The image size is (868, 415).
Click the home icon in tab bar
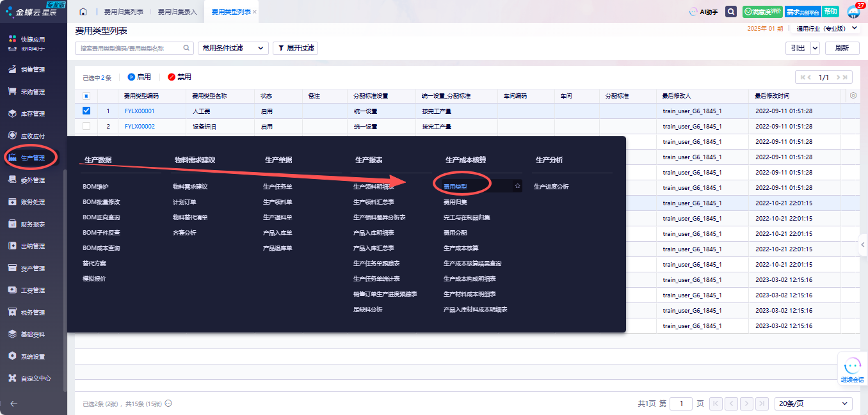[x=83, y=12]
